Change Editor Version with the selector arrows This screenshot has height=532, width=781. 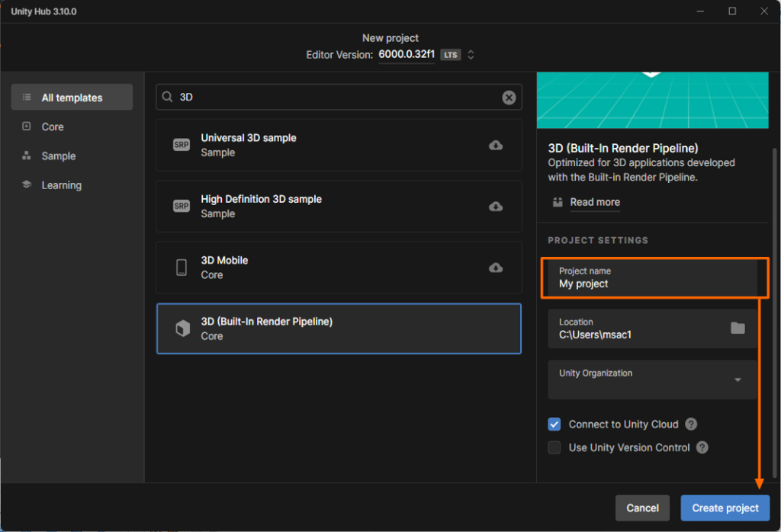coord(471,55)
